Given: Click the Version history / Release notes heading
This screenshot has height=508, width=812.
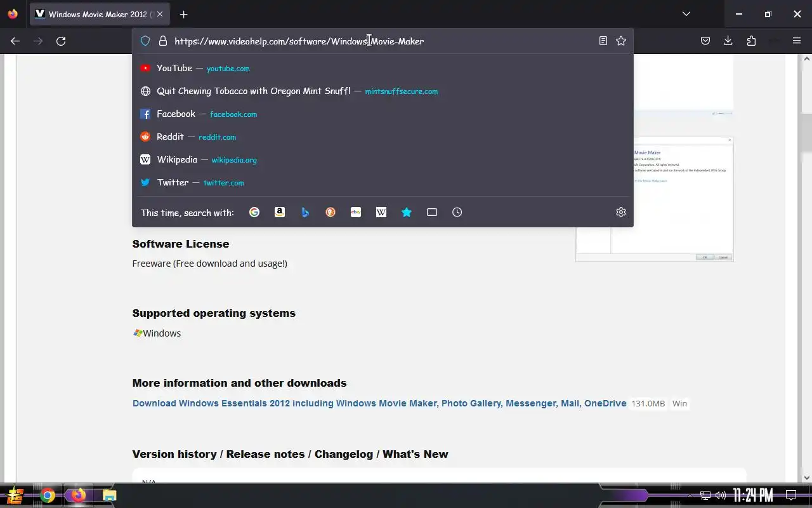Looking at the screenshot, I should tap(290, 454).
